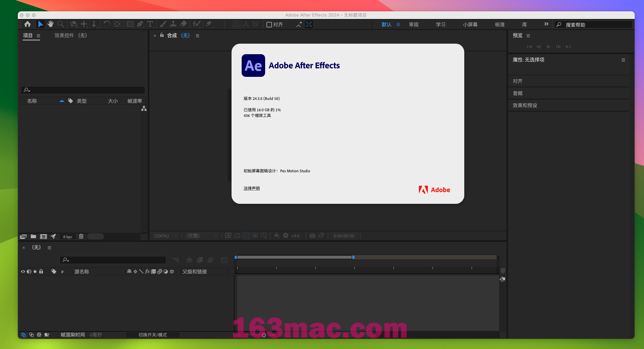Click the 法律声明 link in About dialog

pos(252,188)
